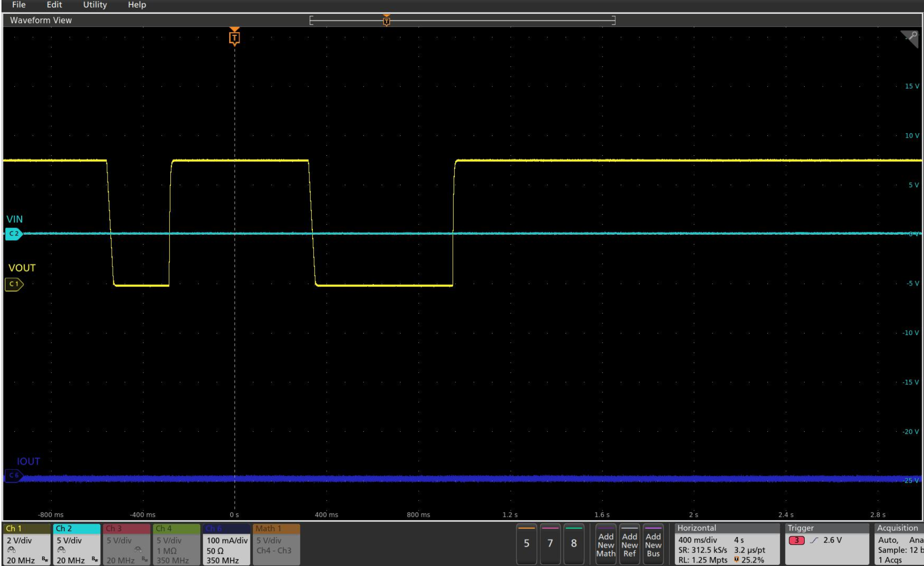Click the 2 V/div scale in Ch 1
924x566 pixels.
20,540
